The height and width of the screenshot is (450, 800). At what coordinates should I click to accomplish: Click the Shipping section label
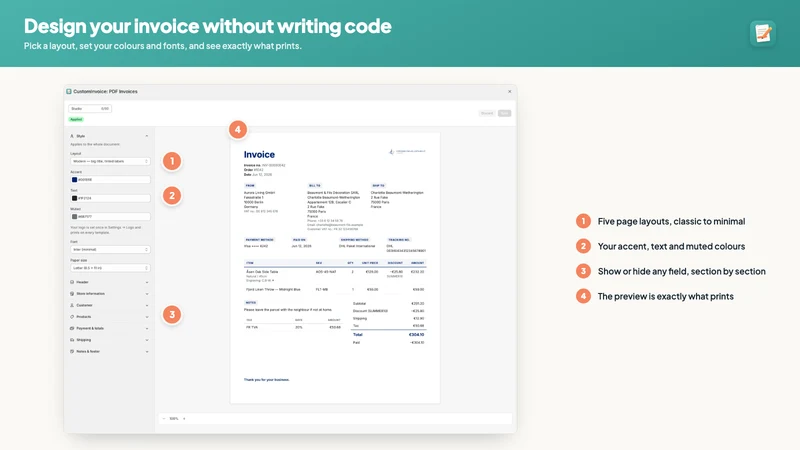click(x=84, y=340)
